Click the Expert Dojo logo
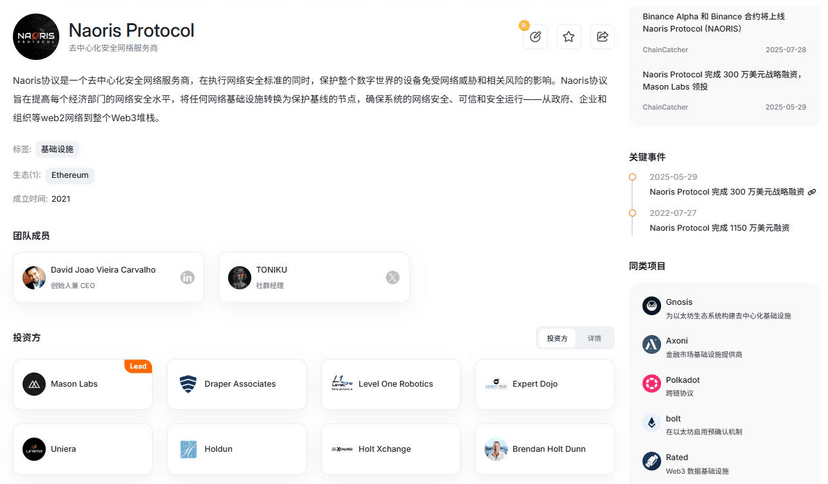Screen dimensions: 828x484 [x=496, y=384]
